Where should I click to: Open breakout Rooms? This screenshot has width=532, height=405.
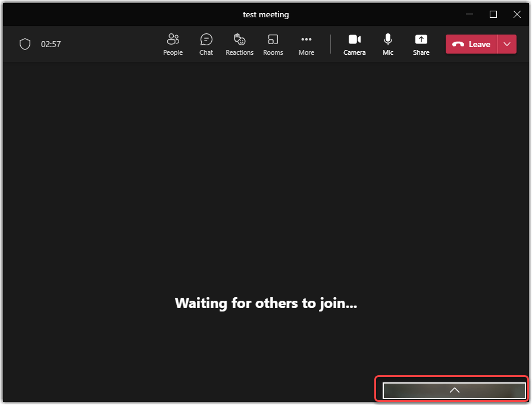[273, 45]
